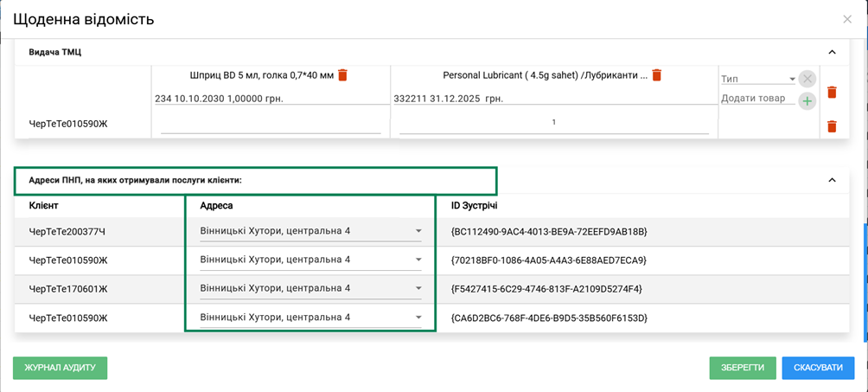868x392 pixels.
Task: Click the Клієнт column header
Action: pyautogui.click(x=44, y=206)
